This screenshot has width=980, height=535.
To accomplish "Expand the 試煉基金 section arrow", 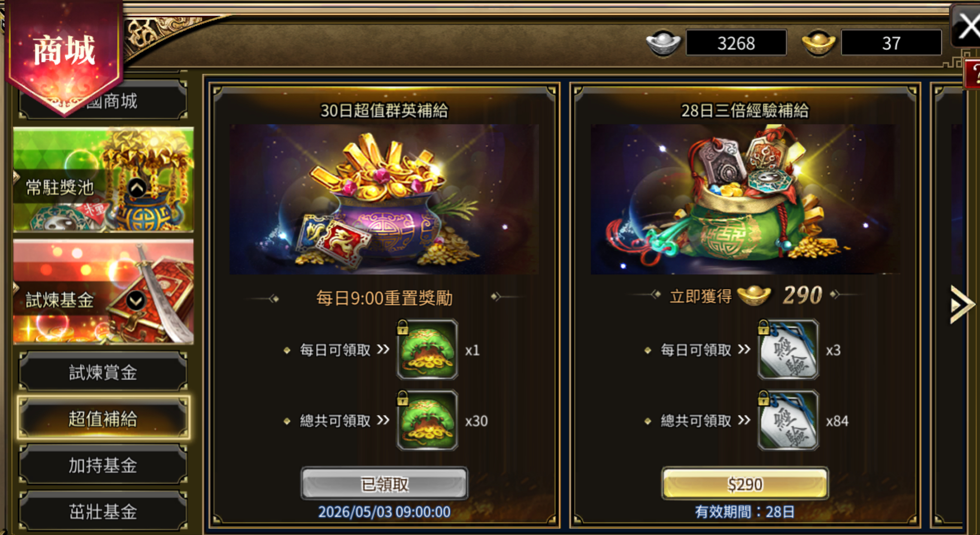I will tap(136, 300).
